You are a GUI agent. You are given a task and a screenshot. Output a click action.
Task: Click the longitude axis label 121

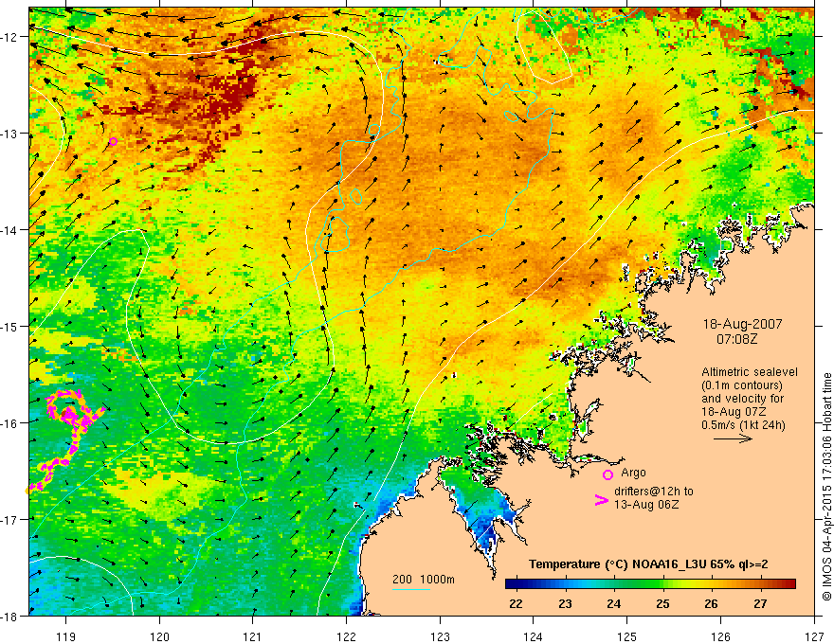[253, 636]
